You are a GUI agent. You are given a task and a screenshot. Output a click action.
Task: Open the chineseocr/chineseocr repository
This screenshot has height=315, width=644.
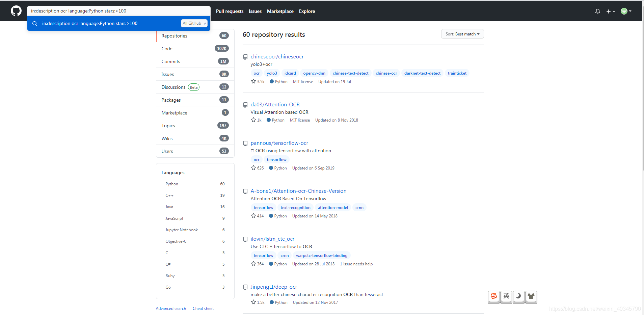277,57
